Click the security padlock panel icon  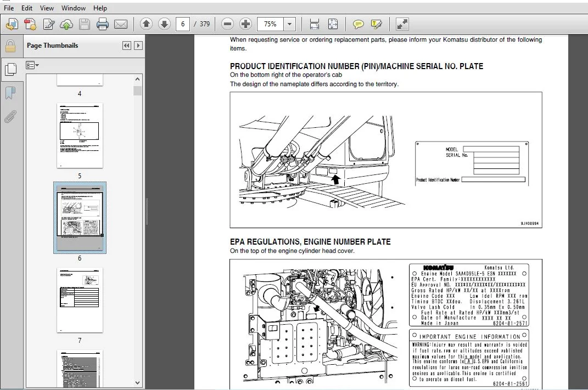[10, 46]
